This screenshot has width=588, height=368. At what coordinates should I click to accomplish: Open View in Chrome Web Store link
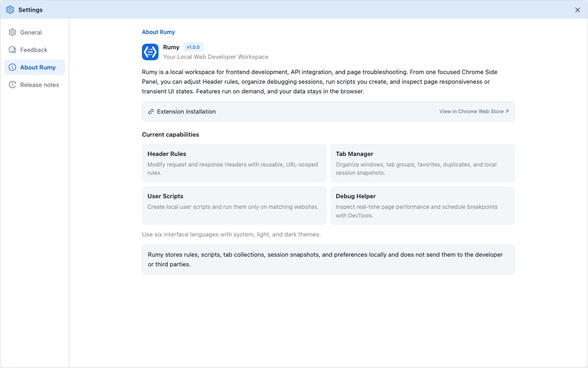pyautogui.click(x=474, y=111)
